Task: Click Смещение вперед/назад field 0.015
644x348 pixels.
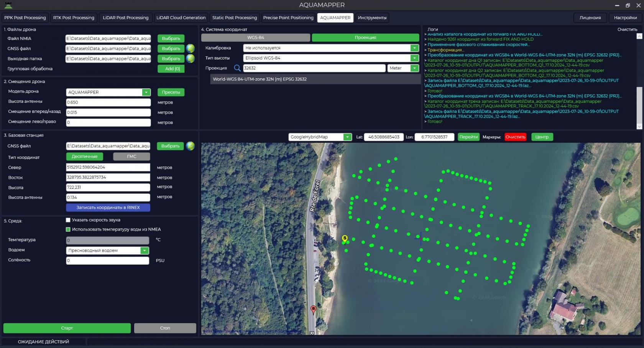Action: pos(108,112)
